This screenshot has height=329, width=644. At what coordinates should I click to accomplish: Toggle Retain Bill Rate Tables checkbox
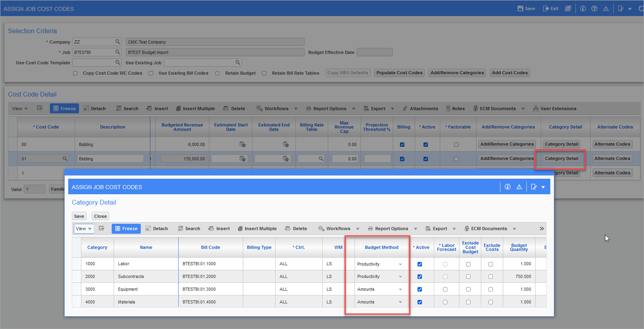(x=264, y=73)
